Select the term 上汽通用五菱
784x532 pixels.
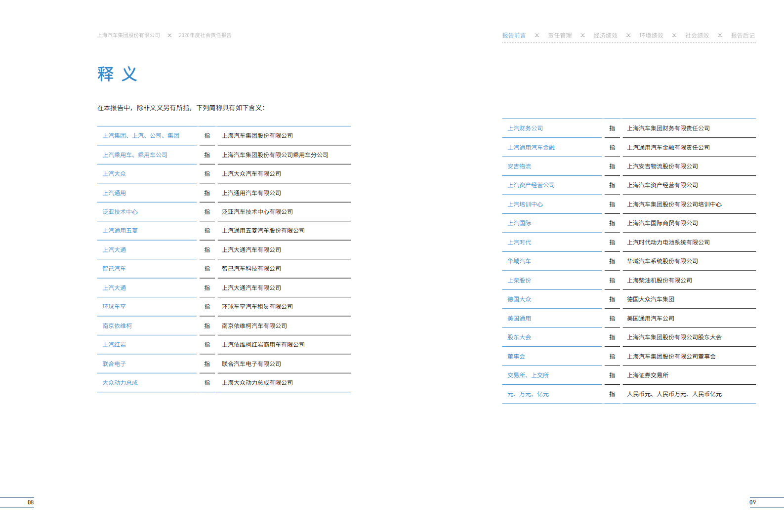[120, 231]
